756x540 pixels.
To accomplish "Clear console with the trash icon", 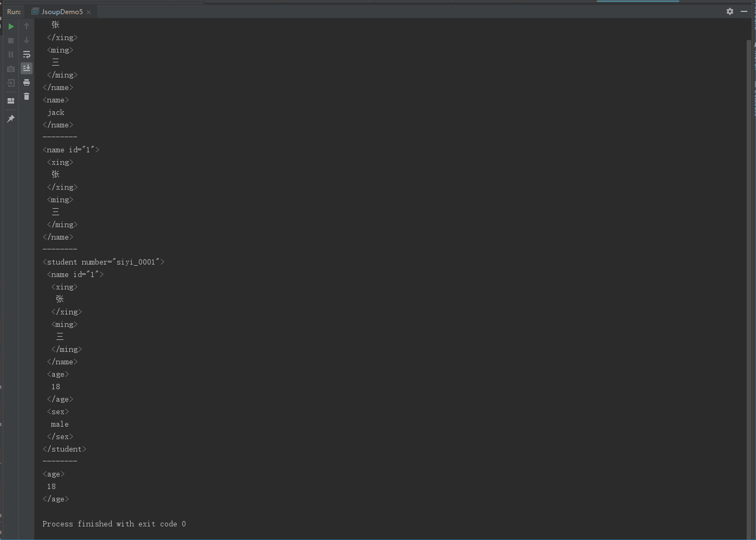I will click(x=27, y=97).
